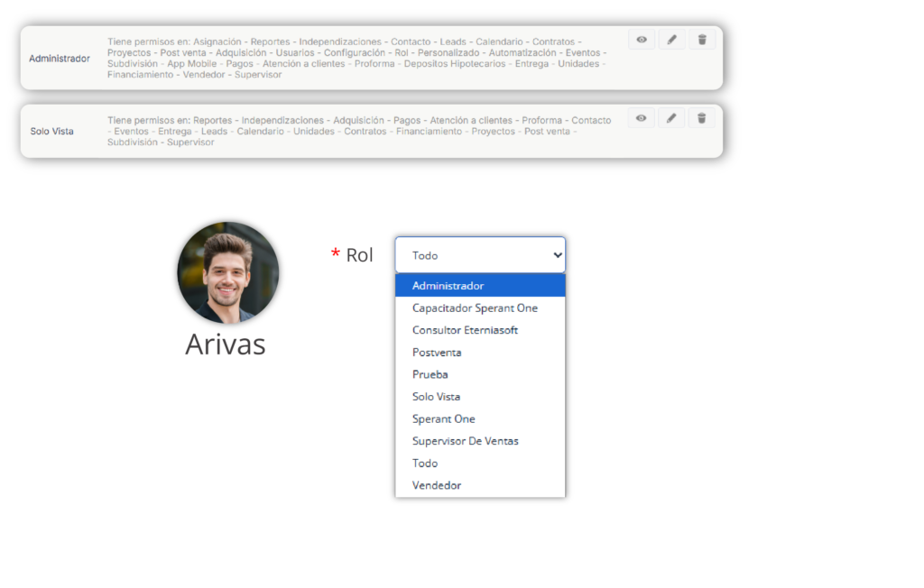924x588 pixels.
Task: View the Administrador role details eye icon
Action: [x=642, y=40]
